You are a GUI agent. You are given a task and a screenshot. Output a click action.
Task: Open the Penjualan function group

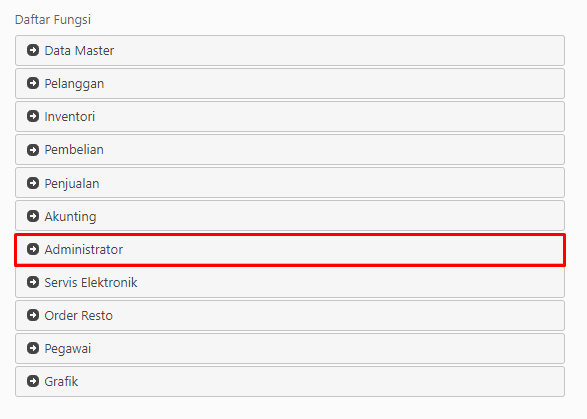[x=290, y=183]
